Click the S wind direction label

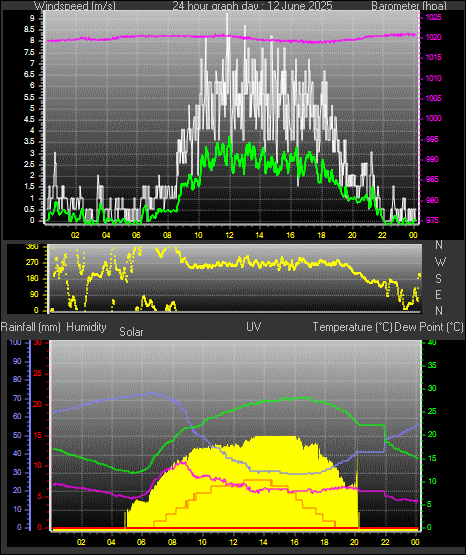coord(439,279)
